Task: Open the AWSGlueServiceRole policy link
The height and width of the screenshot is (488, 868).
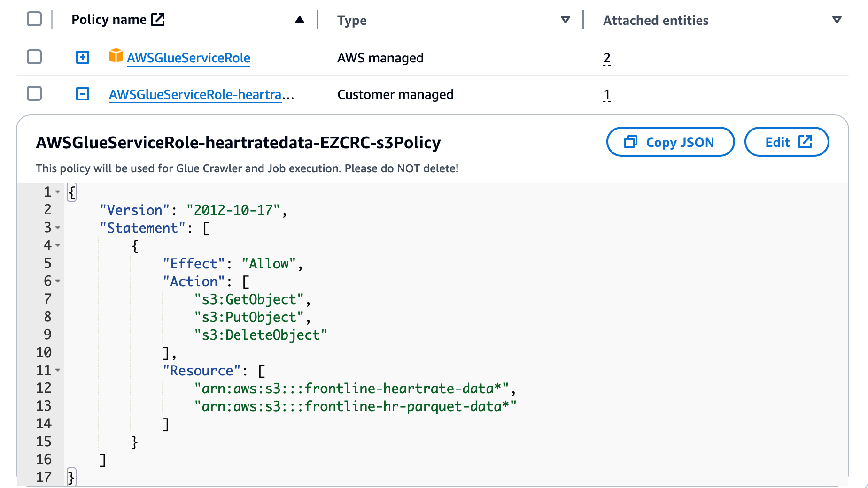Action: [188, 58]
